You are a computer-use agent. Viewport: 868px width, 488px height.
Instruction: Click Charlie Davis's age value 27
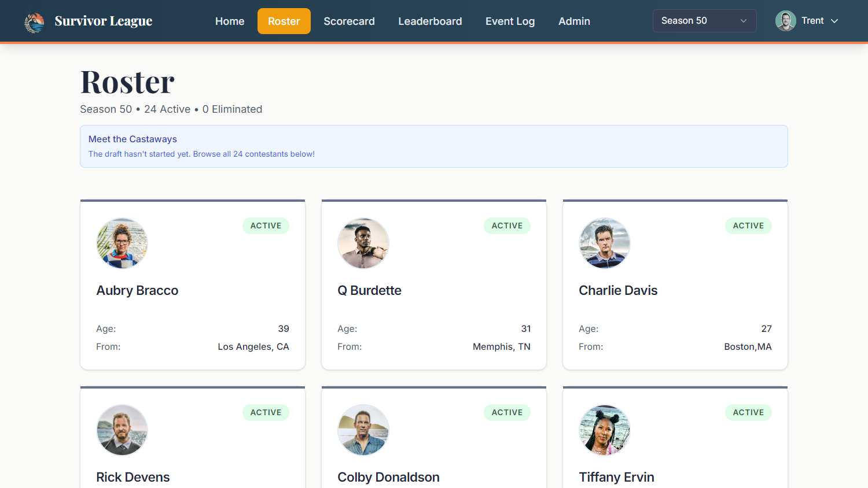pos(766,328)
